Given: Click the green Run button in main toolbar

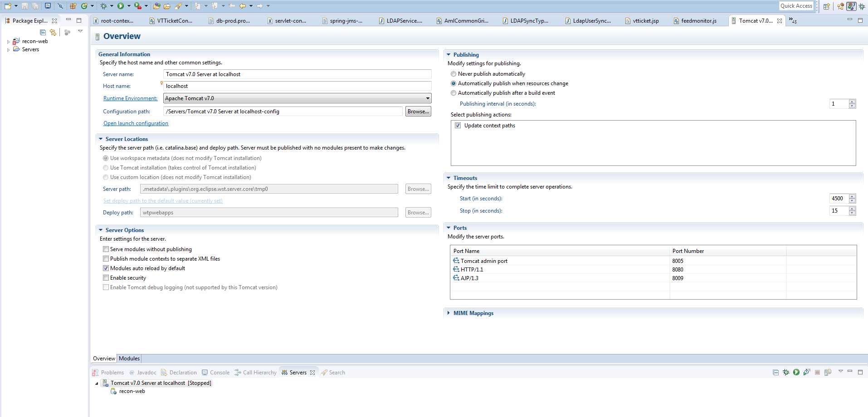Looking at the screenshot, I should [121, 6].
